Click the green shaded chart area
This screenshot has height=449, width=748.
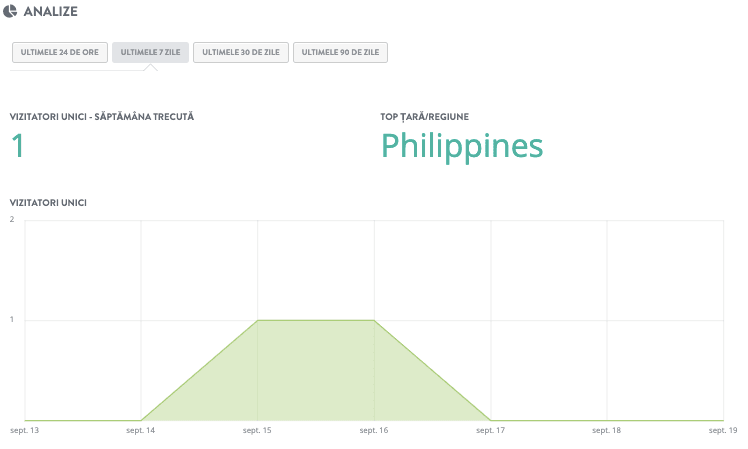click(316, 380)
